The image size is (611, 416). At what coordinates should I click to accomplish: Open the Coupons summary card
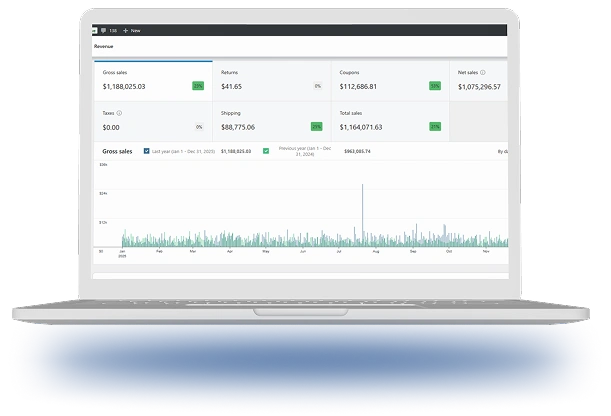pyautogui.click(x=390, y=81)
